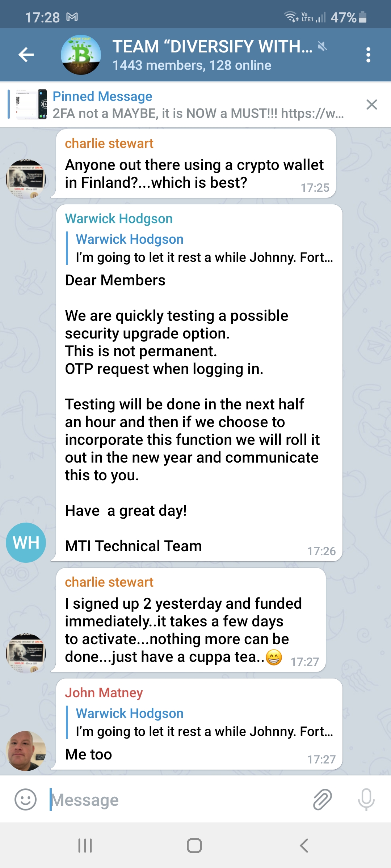Viewport: 391px width, 868px height.
Task: Tap the paperclip attachment icon
Action: pyautogui.click(x=322, y=799)
